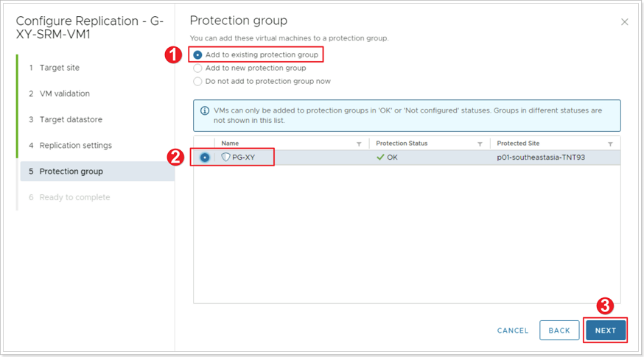Open the Protected Site column filter icon
The width and height of the screenshot is (644, 357).
[x=610, y=144]
